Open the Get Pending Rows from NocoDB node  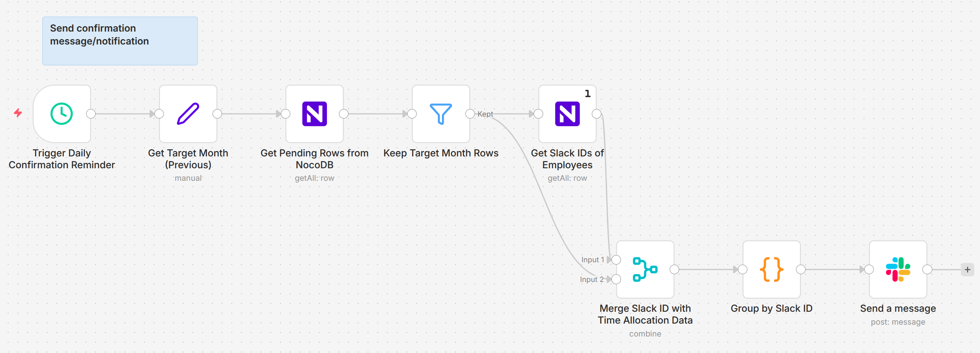click(314, 113)
